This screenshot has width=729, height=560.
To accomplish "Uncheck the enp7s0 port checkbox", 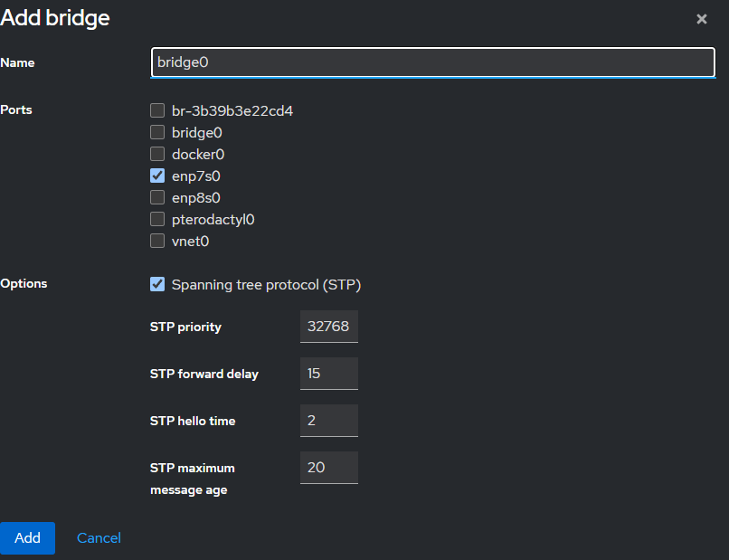I will tap(157, 176).
